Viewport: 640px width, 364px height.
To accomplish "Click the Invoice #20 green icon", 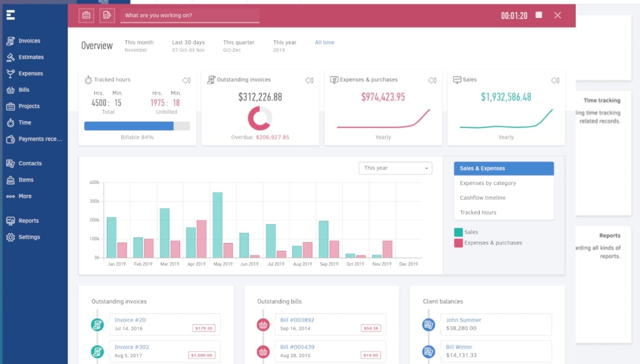I will (97, 324).
